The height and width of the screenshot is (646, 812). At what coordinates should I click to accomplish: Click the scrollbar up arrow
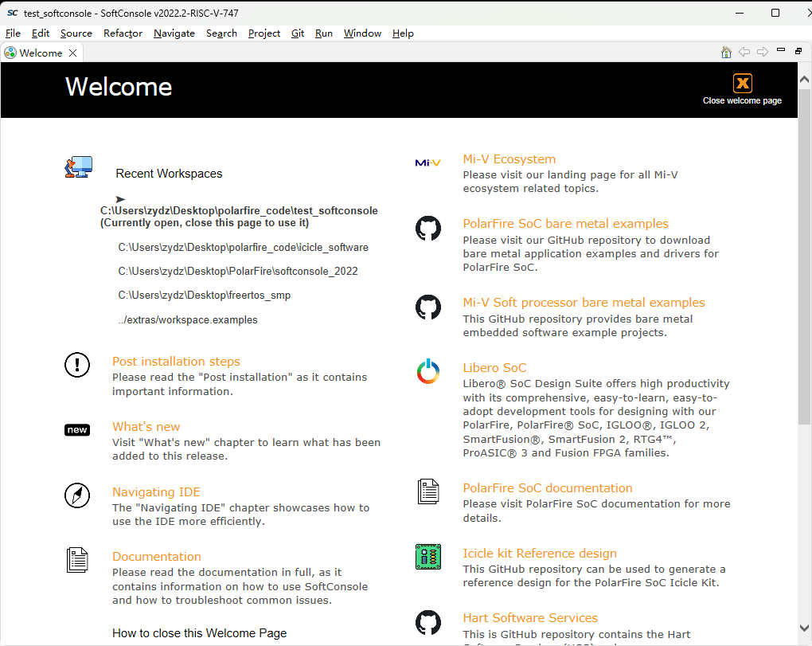point(804,80)
